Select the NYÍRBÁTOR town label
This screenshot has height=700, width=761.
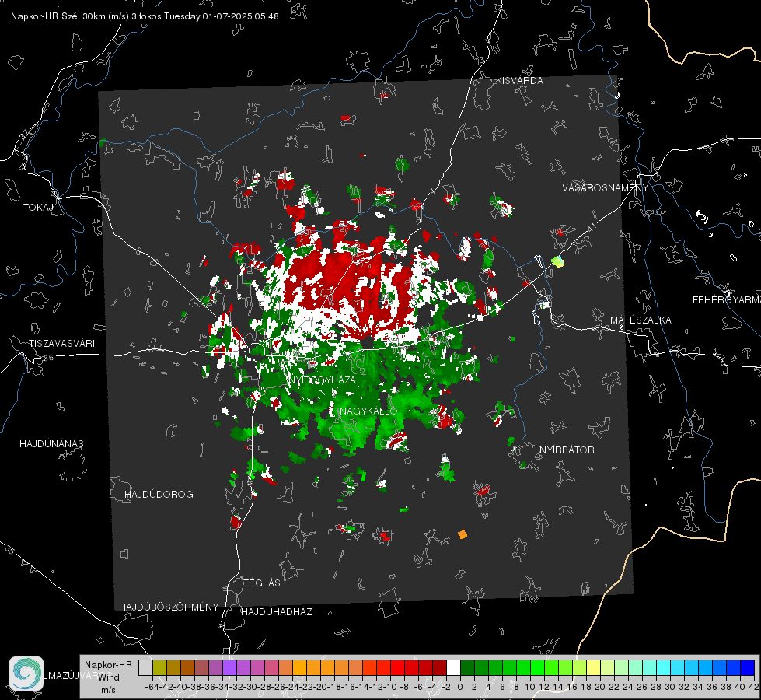pos(567,450)
